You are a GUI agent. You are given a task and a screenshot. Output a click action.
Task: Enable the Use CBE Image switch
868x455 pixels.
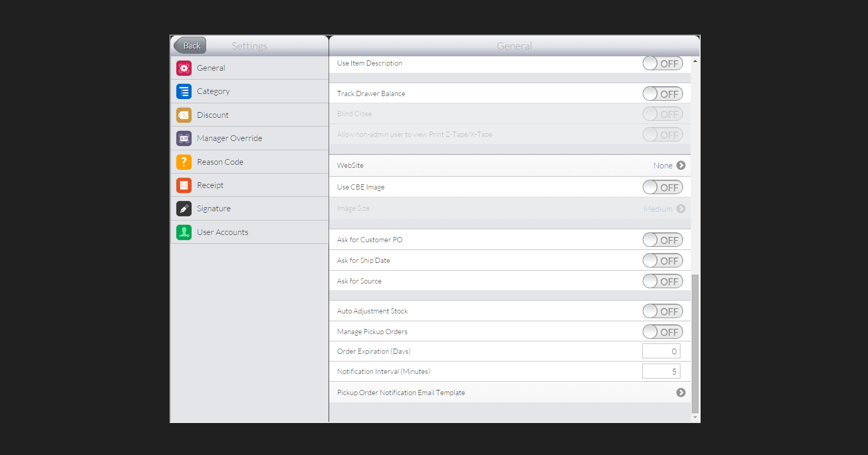(662, 187)
